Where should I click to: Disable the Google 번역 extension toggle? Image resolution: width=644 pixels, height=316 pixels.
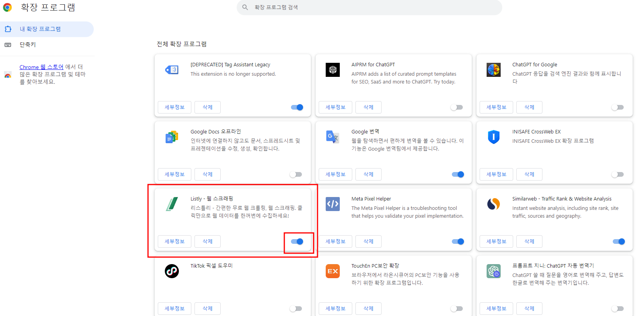tap(458, 174)
